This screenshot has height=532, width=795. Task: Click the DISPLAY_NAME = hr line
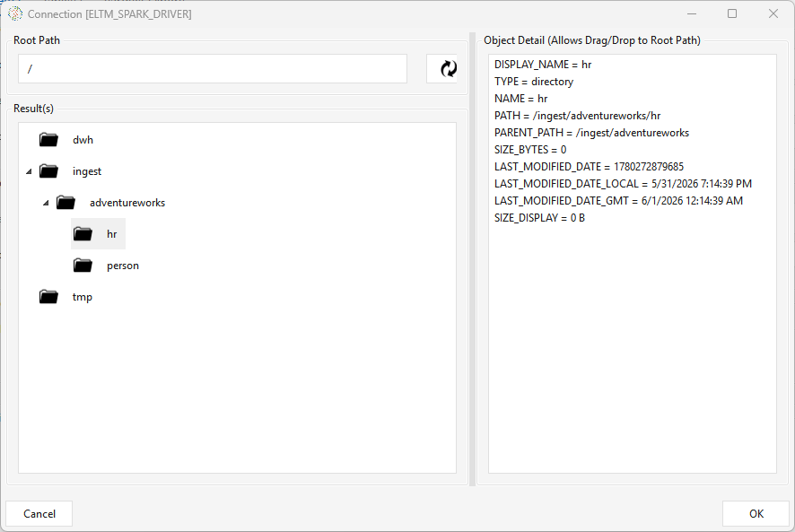pos(543,65)
